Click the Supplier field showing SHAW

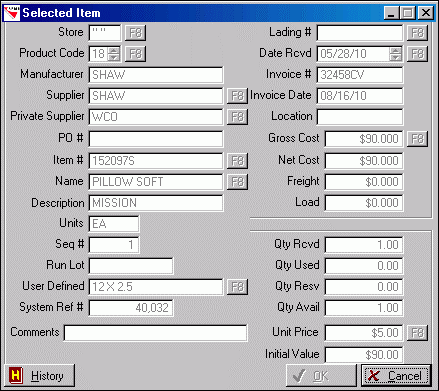tap(156, 96)
